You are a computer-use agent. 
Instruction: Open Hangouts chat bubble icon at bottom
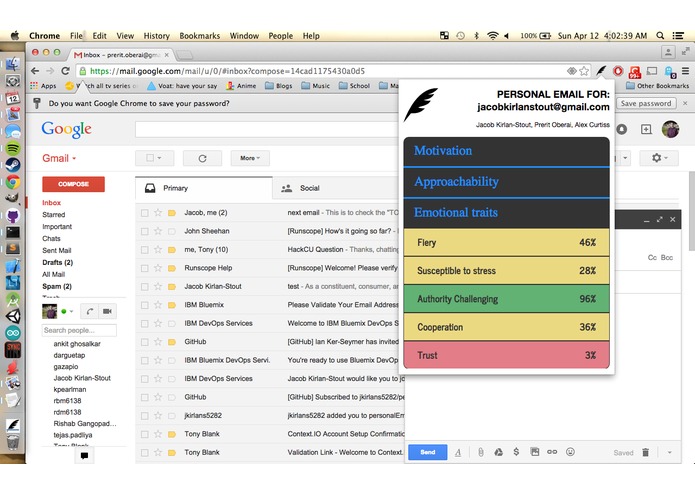[84, 455]
